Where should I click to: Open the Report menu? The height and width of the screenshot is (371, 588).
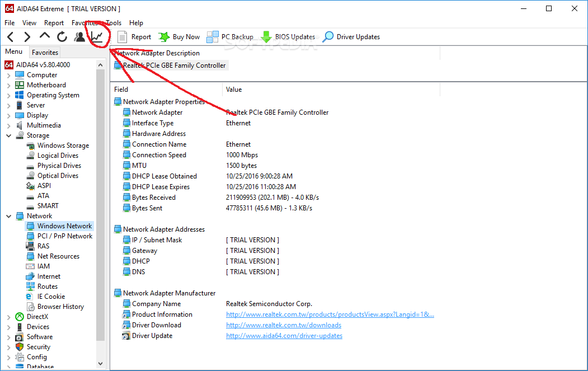click(x=54, y=23)
